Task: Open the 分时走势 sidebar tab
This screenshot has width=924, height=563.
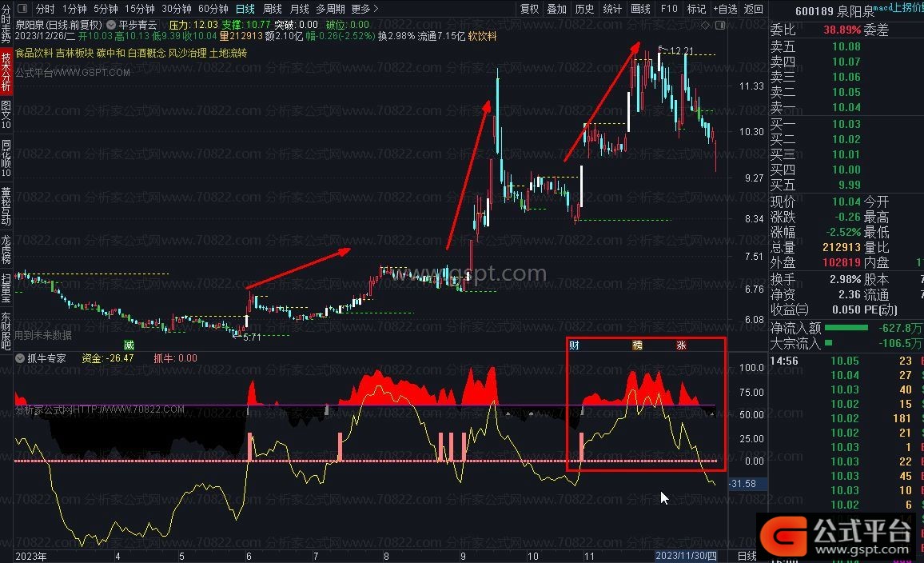Action: 6,23
